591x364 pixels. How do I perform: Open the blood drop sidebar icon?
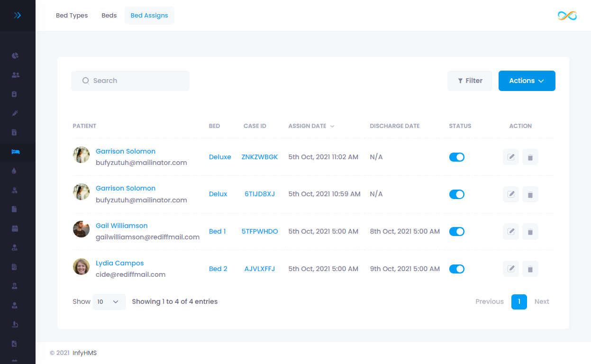(x=15, y=171)
